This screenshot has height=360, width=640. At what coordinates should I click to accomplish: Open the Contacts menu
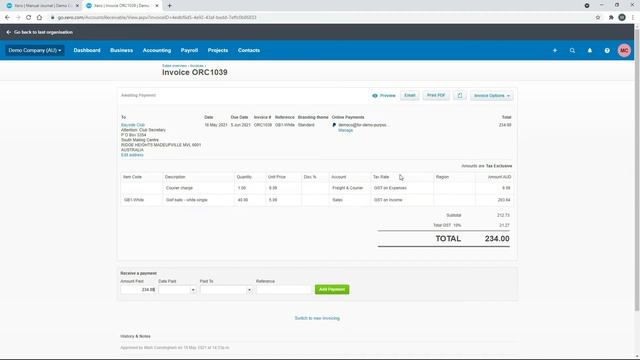coord(249,50)
